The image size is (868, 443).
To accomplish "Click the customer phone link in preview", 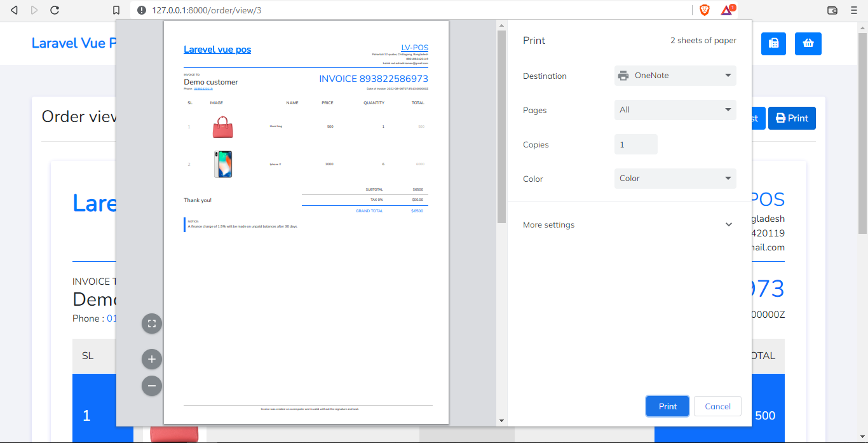I will point(203,88).
